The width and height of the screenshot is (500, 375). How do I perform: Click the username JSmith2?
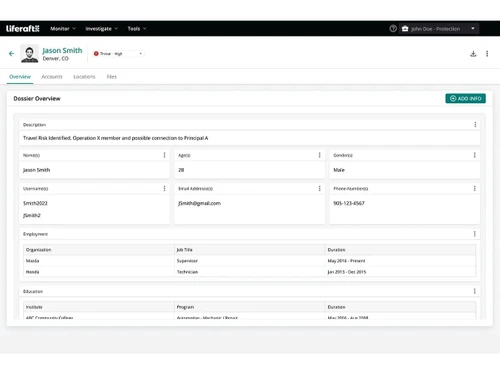(32, 215)
